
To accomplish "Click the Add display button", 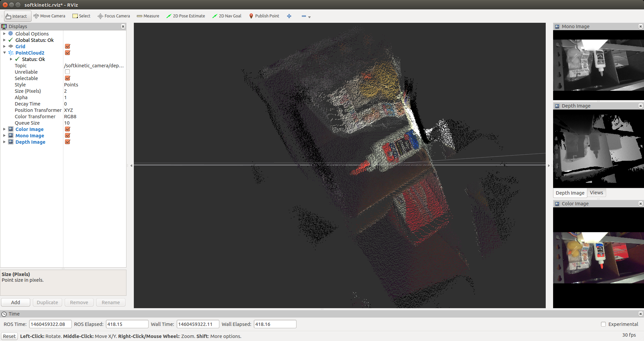I will (x=15, y=302).
